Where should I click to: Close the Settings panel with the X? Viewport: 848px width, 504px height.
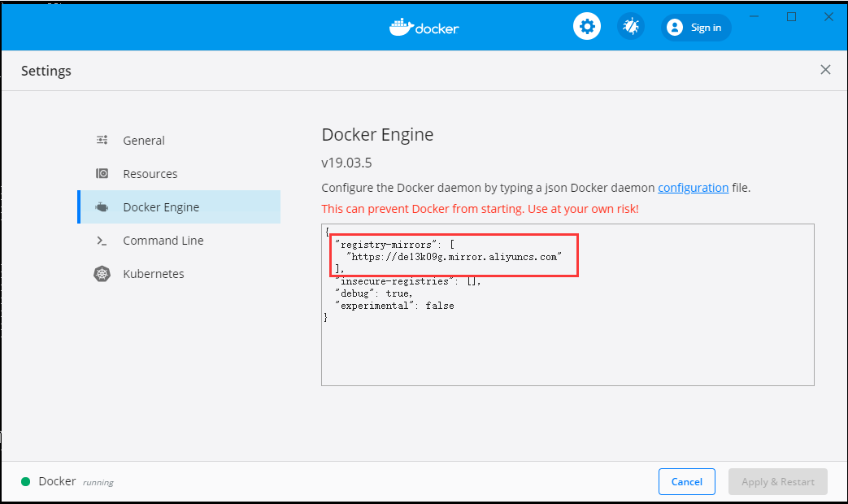point(825,70)
